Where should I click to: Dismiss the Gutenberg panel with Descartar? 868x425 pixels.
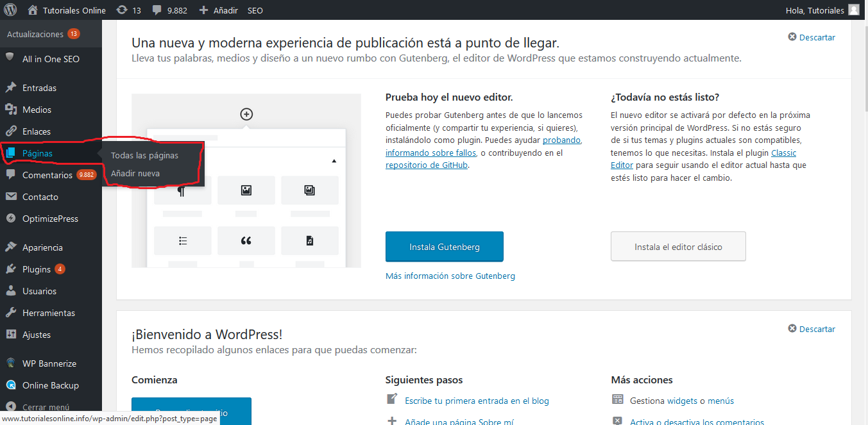click(x=812, y=37)
